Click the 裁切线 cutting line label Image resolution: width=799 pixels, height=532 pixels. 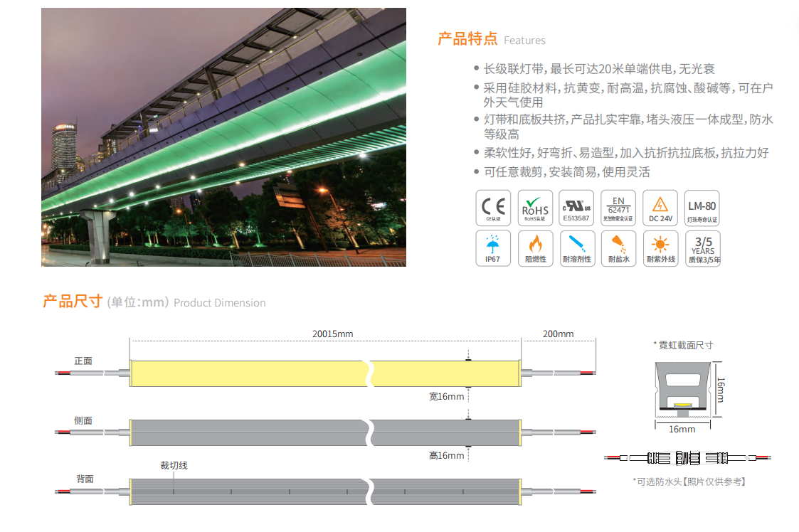pyautogui.click(x=174, y=465)
